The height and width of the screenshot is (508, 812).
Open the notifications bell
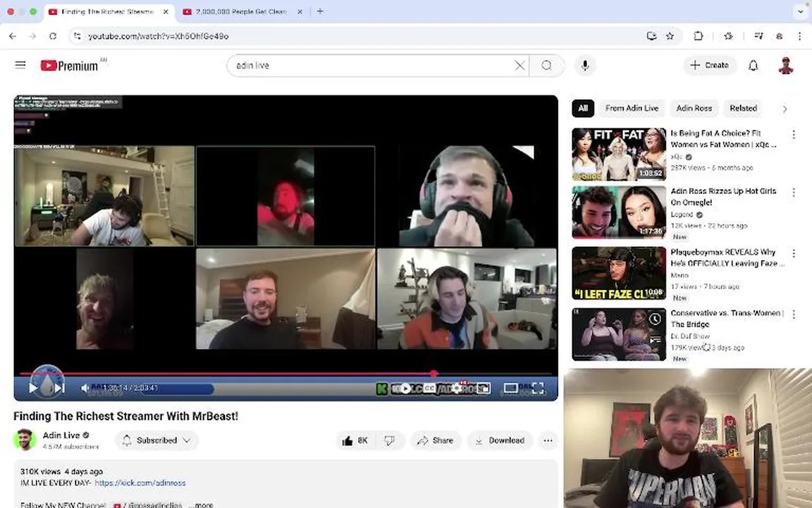pos(753,66)
